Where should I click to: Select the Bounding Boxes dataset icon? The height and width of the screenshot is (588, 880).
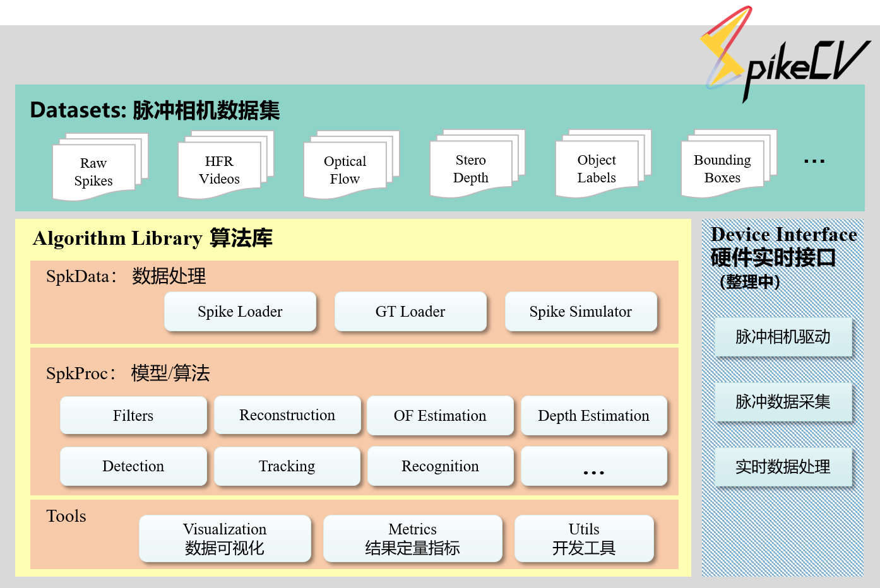(x=728, y=163)
